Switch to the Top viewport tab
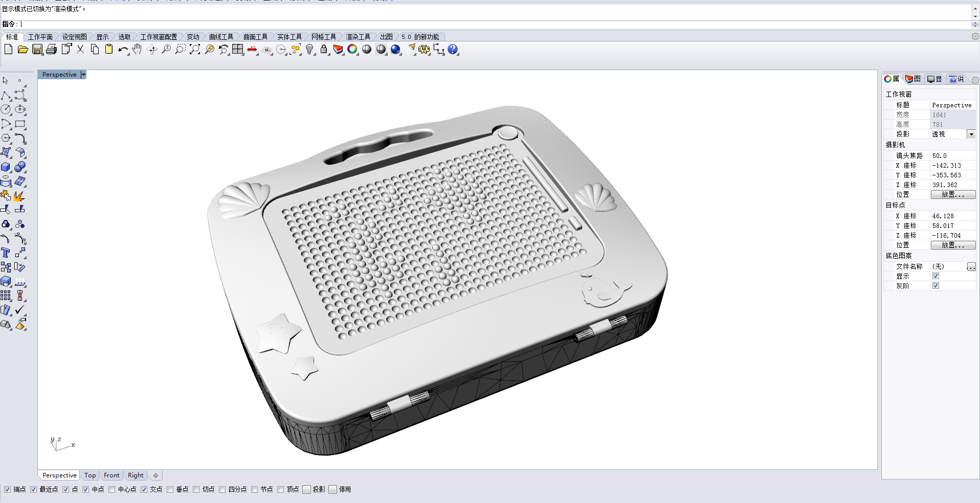The width and height of the screenshot is (980, 503). click(90, 475)
